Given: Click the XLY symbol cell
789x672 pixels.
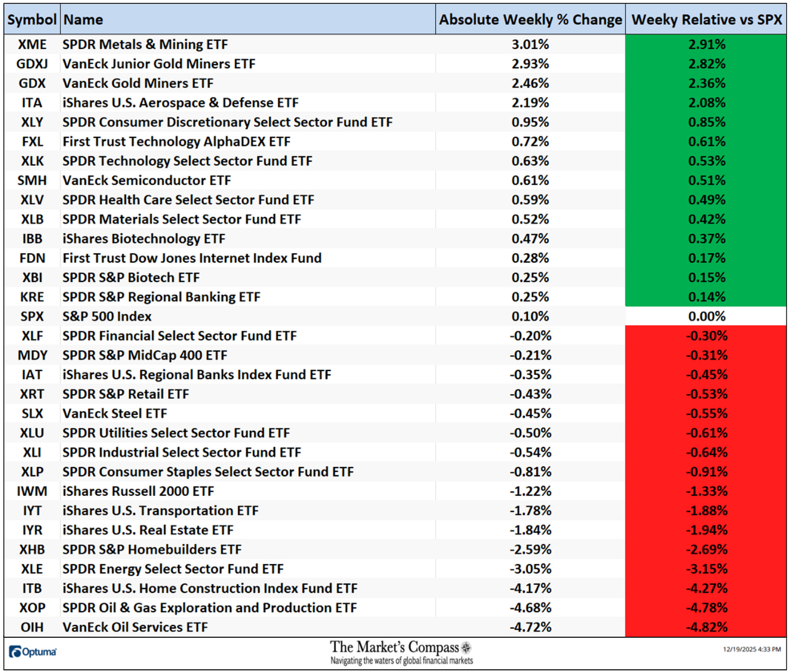Looking at the screenshot, I should point(32,122).
